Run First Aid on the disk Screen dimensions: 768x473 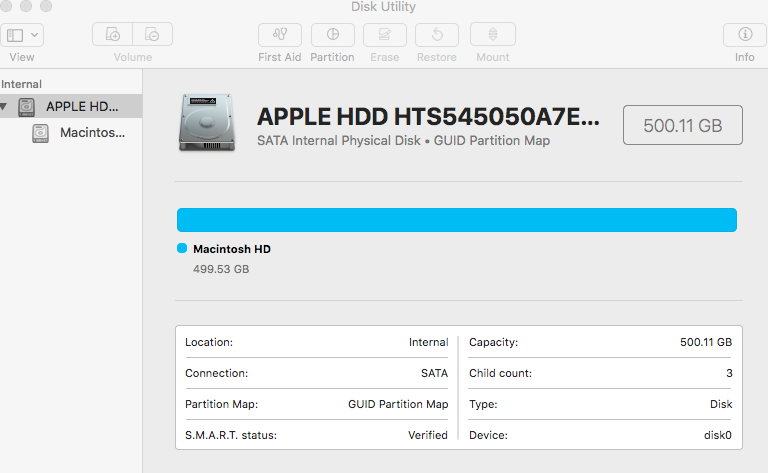280,35
